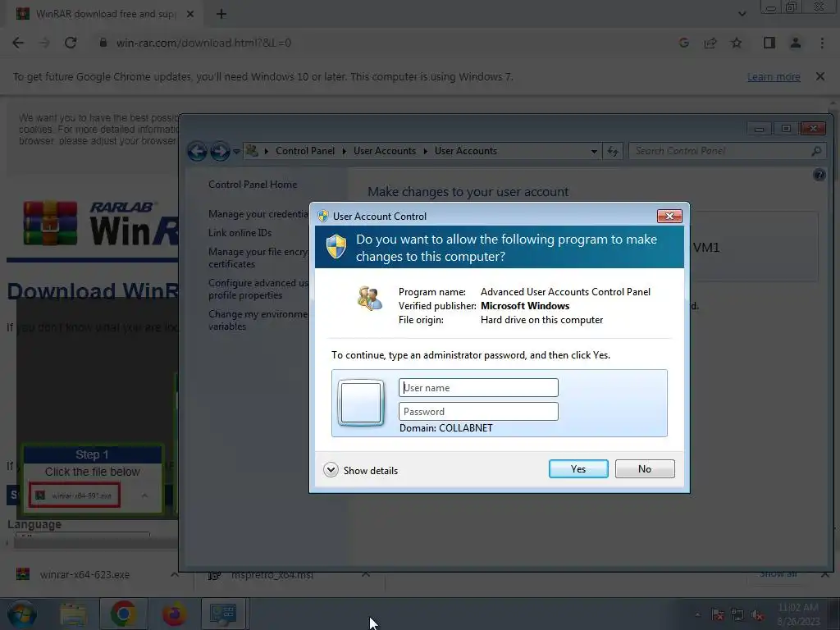Click the Advanced User Accounts program icon
Image resolution: width=840 pixels, height=630 pixels.
pyautogui.click(x=370, y=299)
